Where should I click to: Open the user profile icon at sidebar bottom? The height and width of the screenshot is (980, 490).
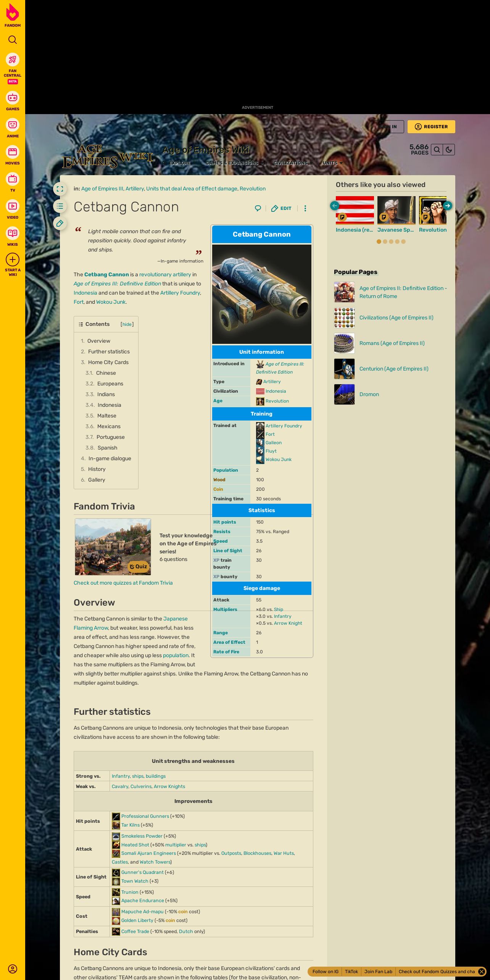pos(13,969)
